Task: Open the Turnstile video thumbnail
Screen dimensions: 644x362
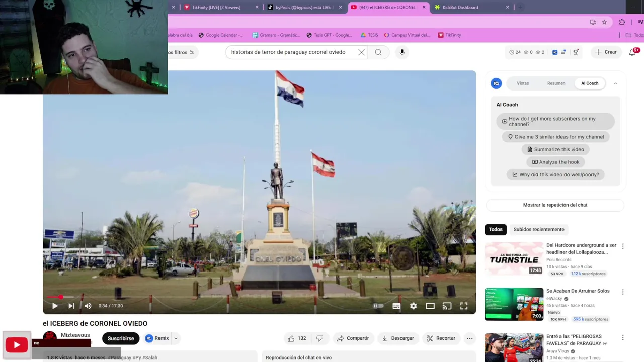Action: [514, 258]
